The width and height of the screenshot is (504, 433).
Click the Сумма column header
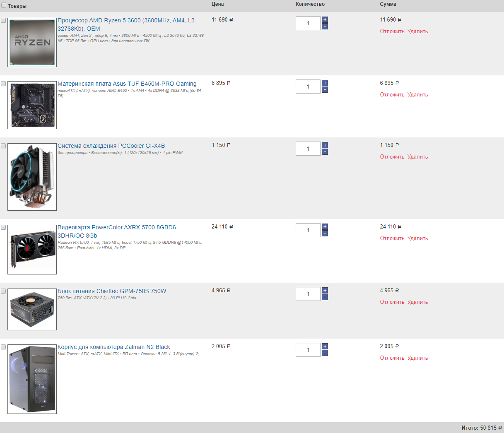(x=388, y=4)
